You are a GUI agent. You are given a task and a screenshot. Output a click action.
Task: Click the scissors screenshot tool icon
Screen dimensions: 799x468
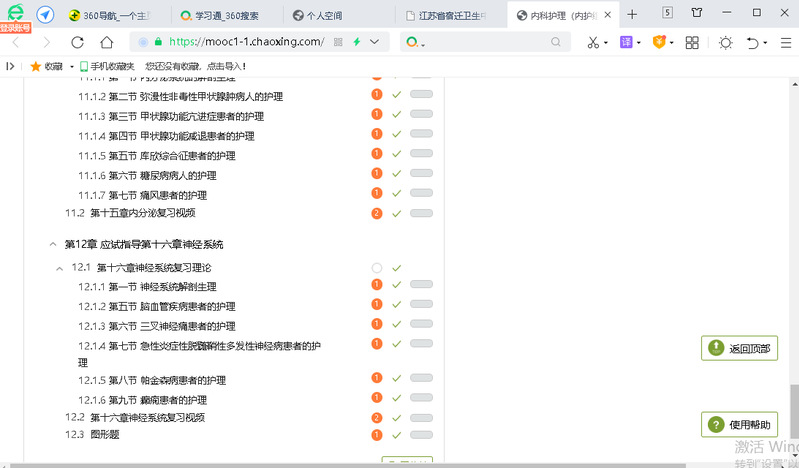tap(592, 42)
